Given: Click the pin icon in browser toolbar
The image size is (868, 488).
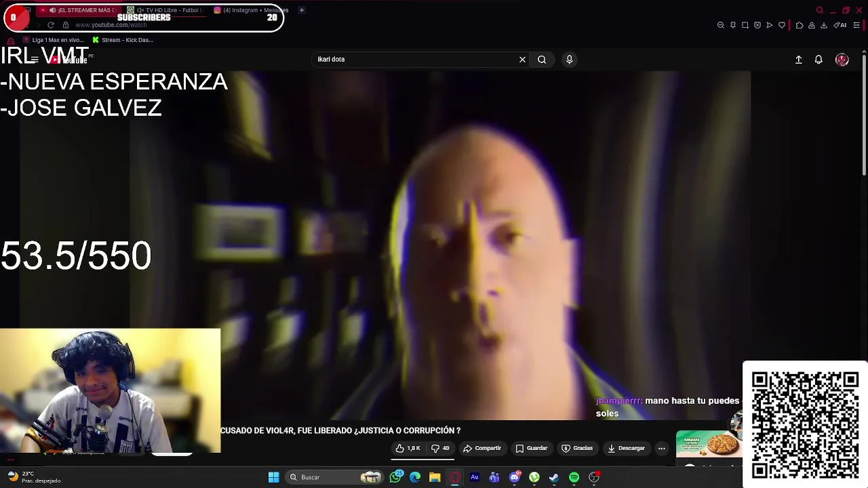Looking at the screenshot, I should (x=733, y=25).
